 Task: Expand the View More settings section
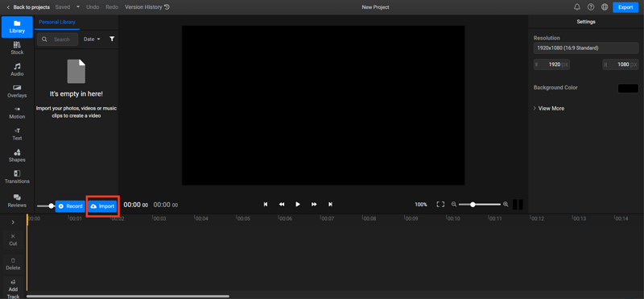tap(549, 108)
